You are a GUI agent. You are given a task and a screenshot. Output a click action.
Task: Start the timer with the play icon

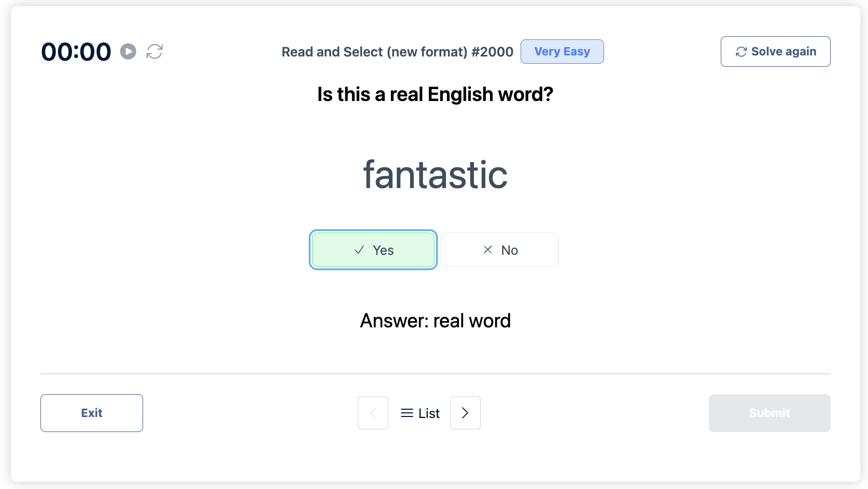click(x=128, y=52)
